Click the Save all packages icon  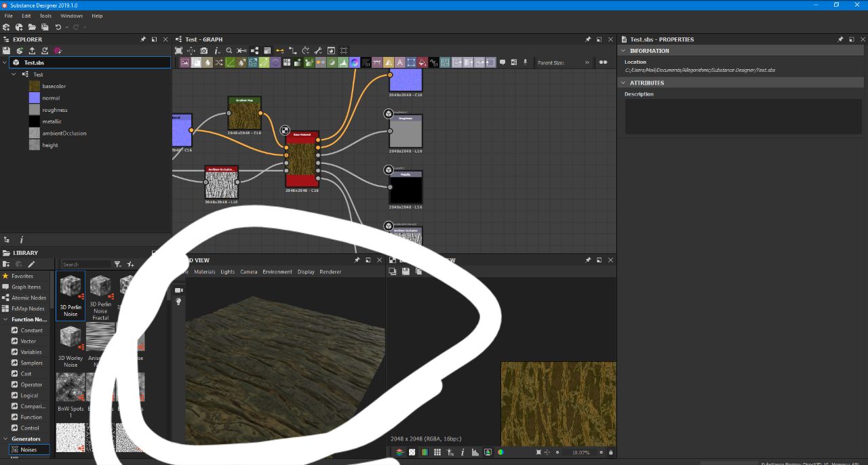pyautogui.click(x=45, y=27)
